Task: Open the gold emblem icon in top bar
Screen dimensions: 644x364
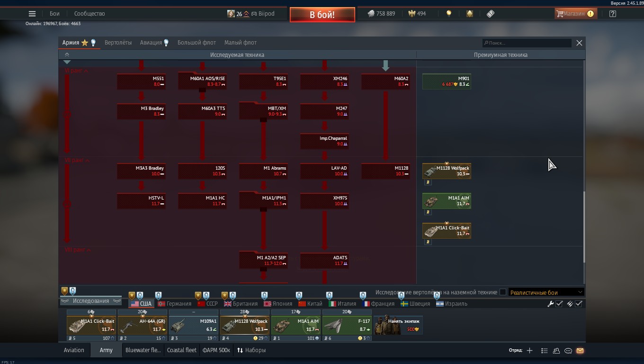Action: pyautogui.click(x=469, y=14)
